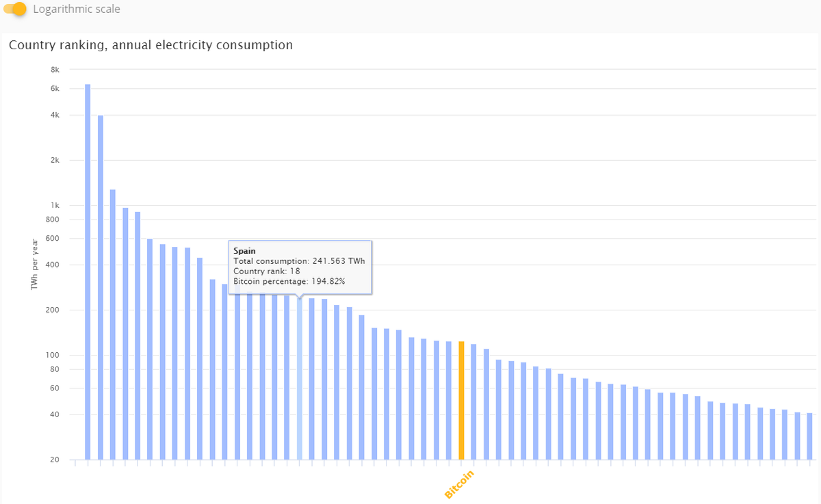This screenshot has width=821, height=504.
Task: Click the "600" y-axis label
Action: coord(54,239)
